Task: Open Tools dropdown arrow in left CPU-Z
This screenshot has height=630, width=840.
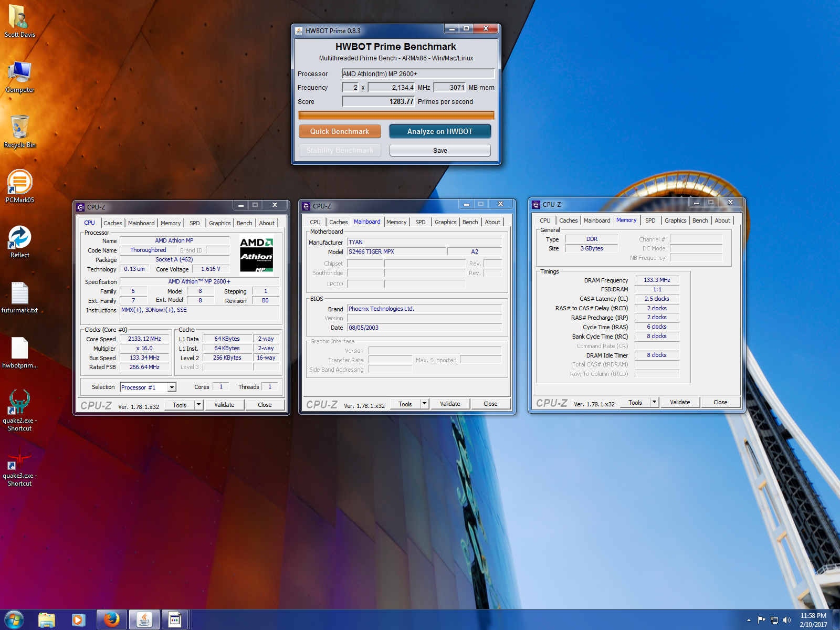Action: 198,405
